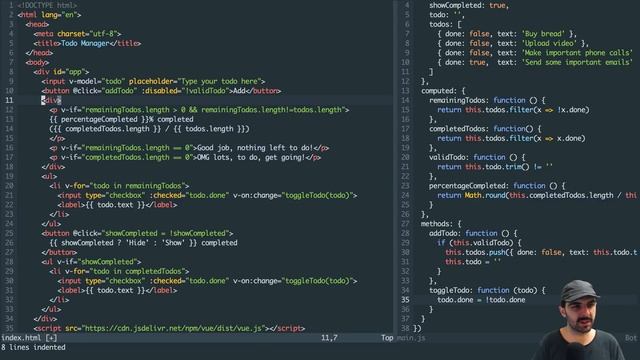Click the 'this.todos.push(' line

(x=541, y=252)
